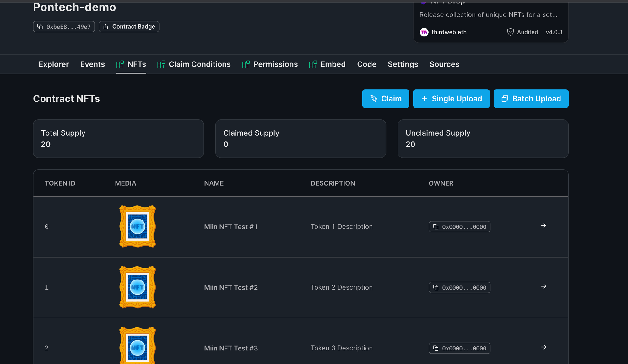
Task: Click the Claim button
Action: pos(386,99)
